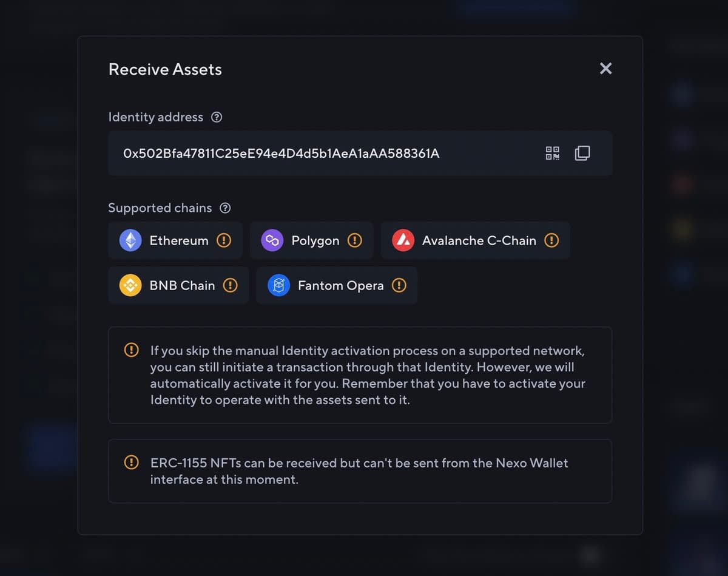Click the warning icon next to BNB Chain
This screenshot has height=576, width=728.
pos(231,285)
